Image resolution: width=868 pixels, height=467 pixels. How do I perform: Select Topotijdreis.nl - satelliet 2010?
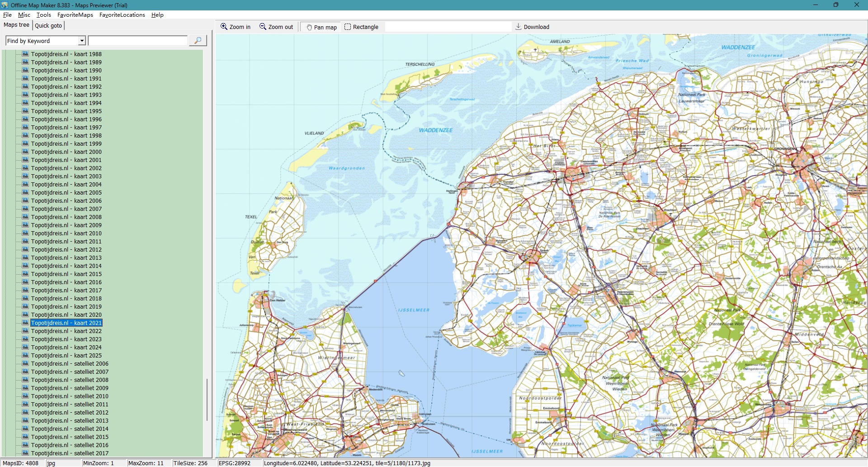(70, 396)
